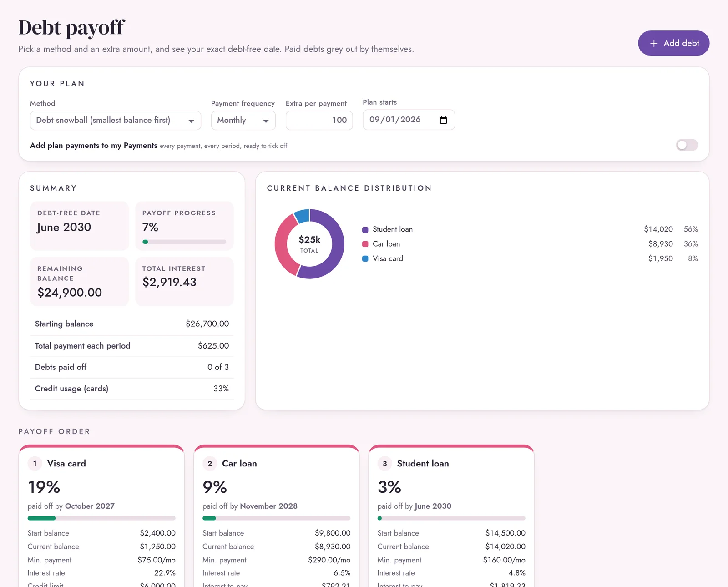Click the Remaining balance $24,900.00 value

pos(70,293)
